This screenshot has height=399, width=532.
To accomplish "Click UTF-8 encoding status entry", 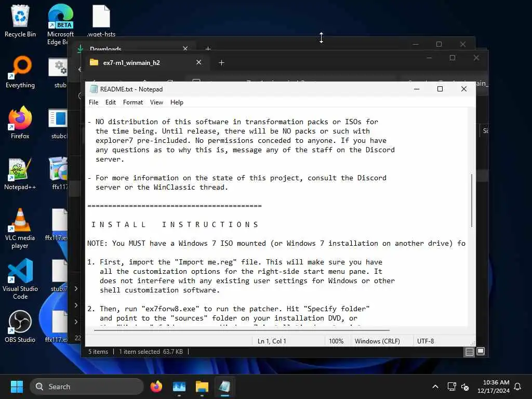I will click(425, 341).
